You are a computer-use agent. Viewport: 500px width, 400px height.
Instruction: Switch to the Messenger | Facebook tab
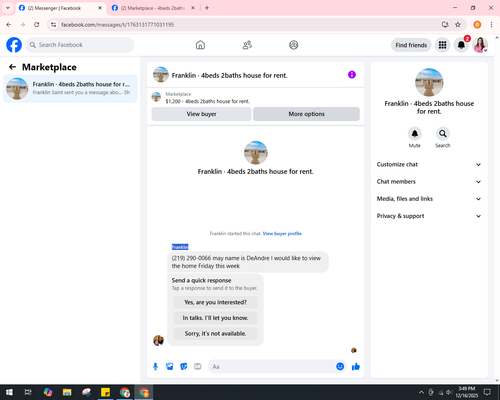[x=61, y=8]
